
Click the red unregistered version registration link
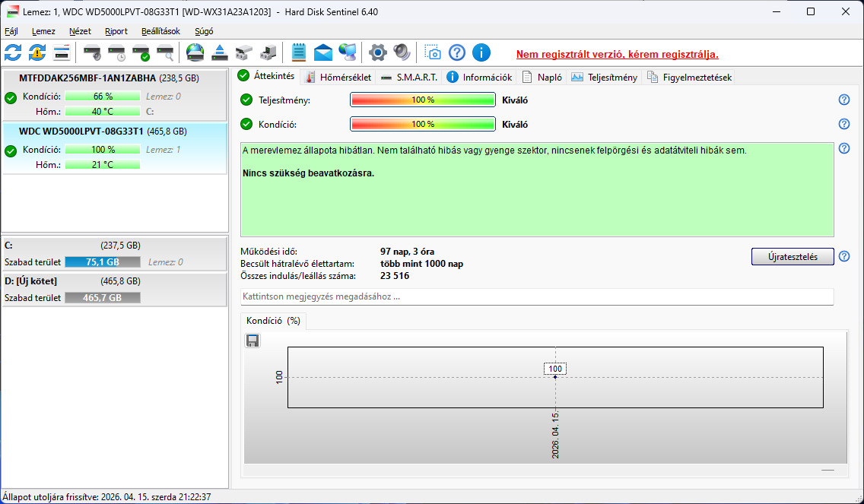click(x=617, y=55)
